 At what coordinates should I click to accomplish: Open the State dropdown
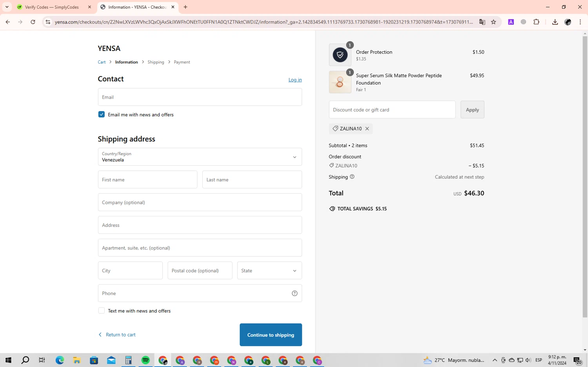[269, 271]
